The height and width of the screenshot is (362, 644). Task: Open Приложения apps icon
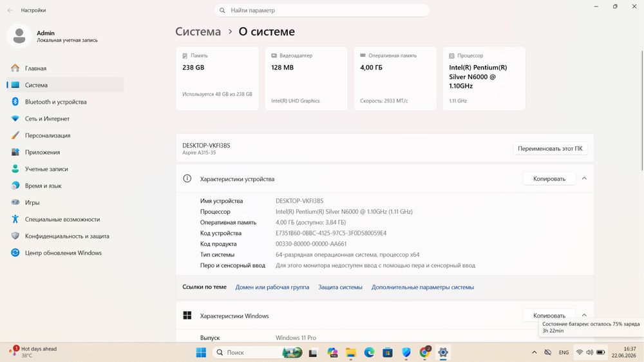coord(15,152)
